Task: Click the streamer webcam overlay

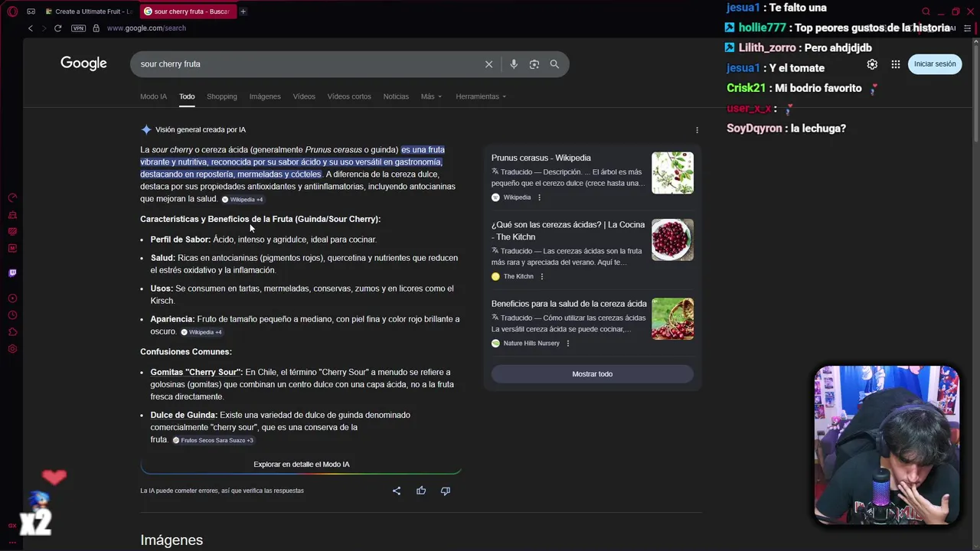Action: 887,446
